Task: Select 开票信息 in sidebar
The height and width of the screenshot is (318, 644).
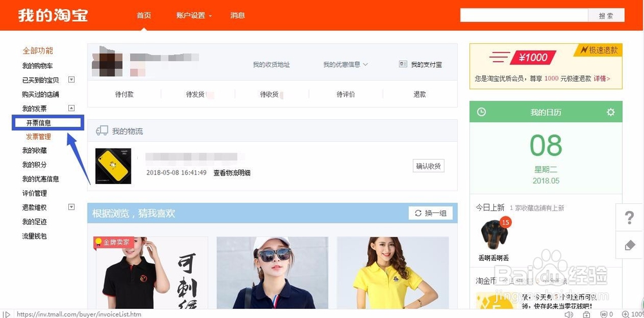Action: [x=39, y=123]
